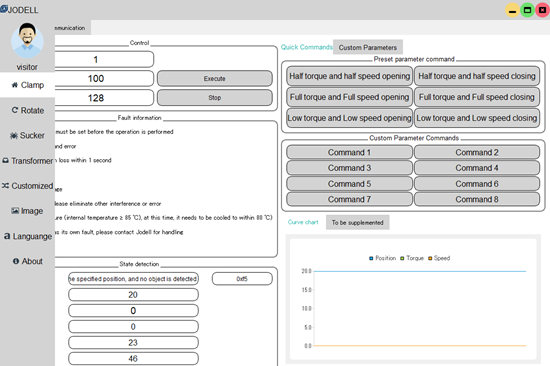Close the JODELL window
550x366 pixels.
[542, 10]
